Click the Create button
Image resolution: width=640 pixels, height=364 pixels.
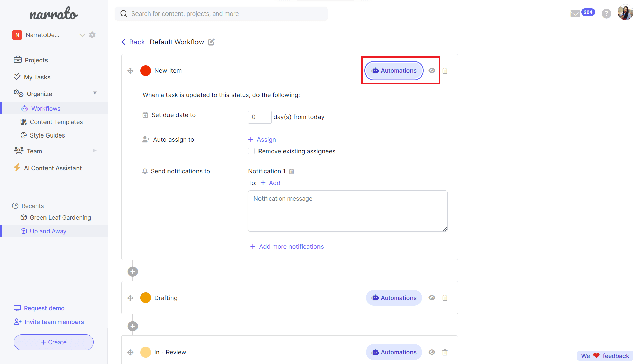(x=54, y=342)
